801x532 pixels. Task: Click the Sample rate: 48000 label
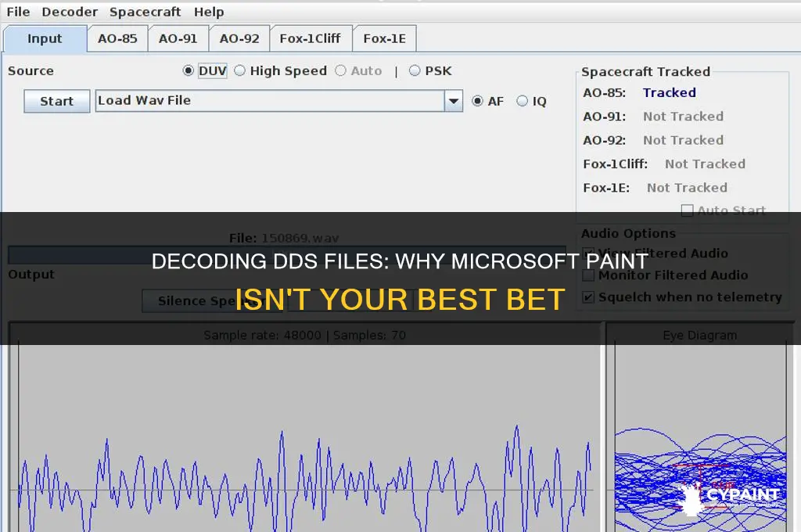tap(262, 336)
